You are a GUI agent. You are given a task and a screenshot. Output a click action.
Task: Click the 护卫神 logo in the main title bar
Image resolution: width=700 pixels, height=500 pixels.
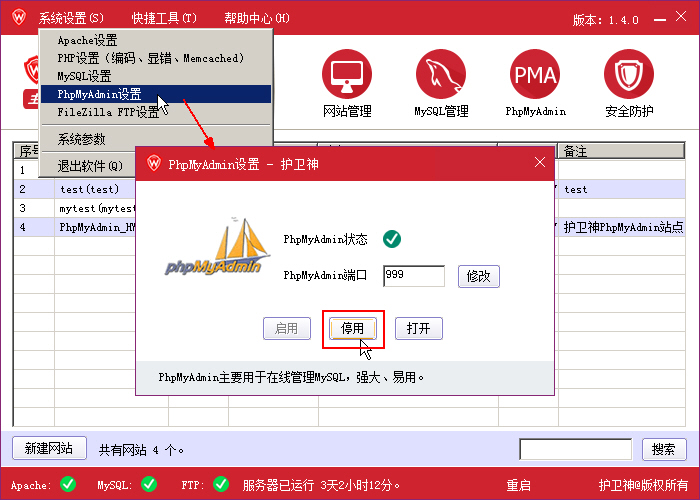click(19, 17)
